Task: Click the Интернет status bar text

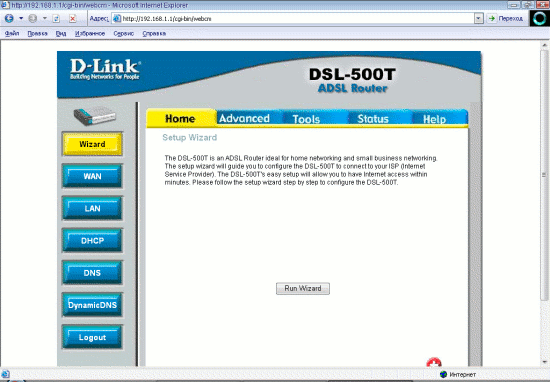Action: pyautogui.click(x=462, y=375)
